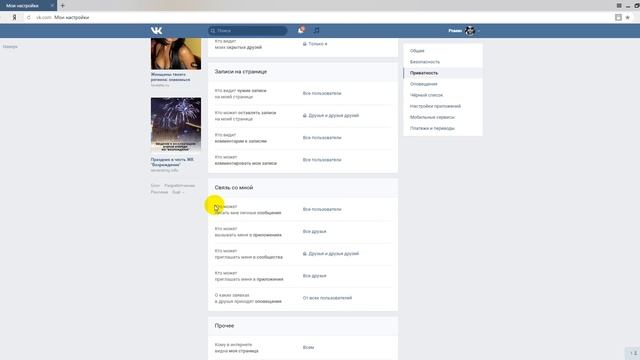Open the browser menu icon at top right
Viewport: 640px width, 360px height.
[619, 6]
